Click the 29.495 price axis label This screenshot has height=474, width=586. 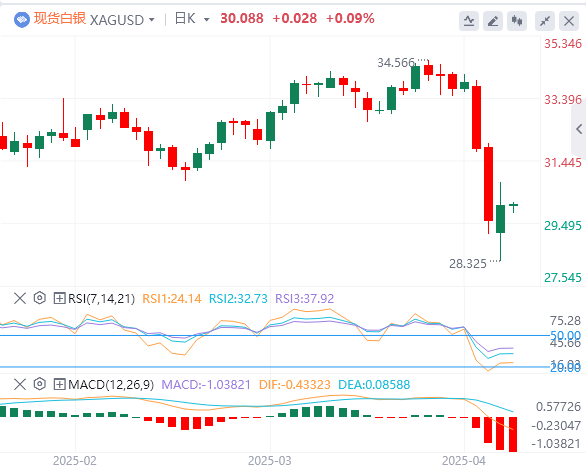point(563,226)
